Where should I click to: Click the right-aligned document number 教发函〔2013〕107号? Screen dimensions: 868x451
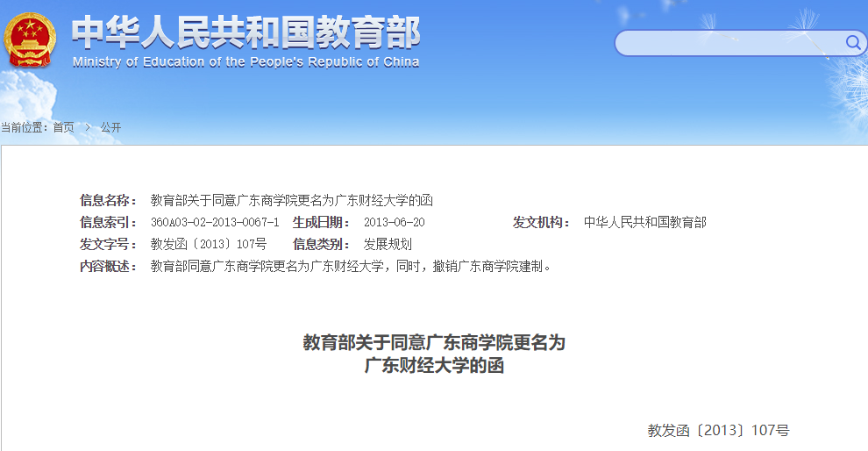tap(719, 431)
